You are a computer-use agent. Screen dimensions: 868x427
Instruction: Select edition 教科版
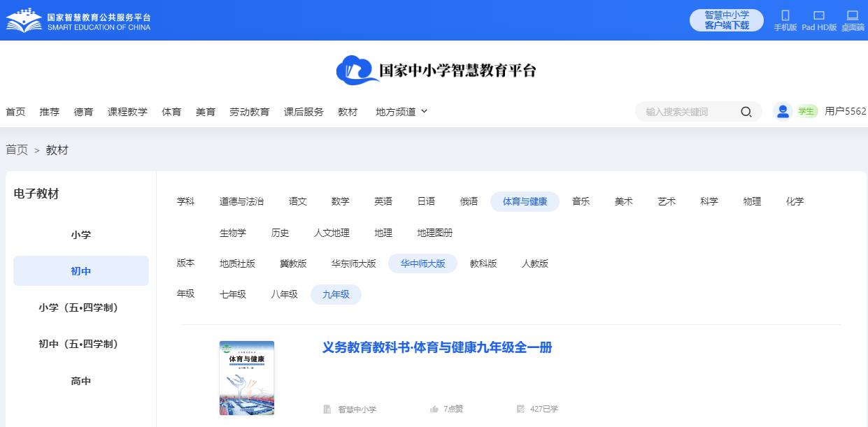pos(483,263)
